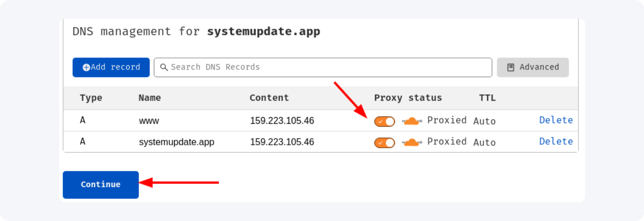The image size is (644, 221).
Task: Click the document icon on Advanced button
Action: click(511, 67)
